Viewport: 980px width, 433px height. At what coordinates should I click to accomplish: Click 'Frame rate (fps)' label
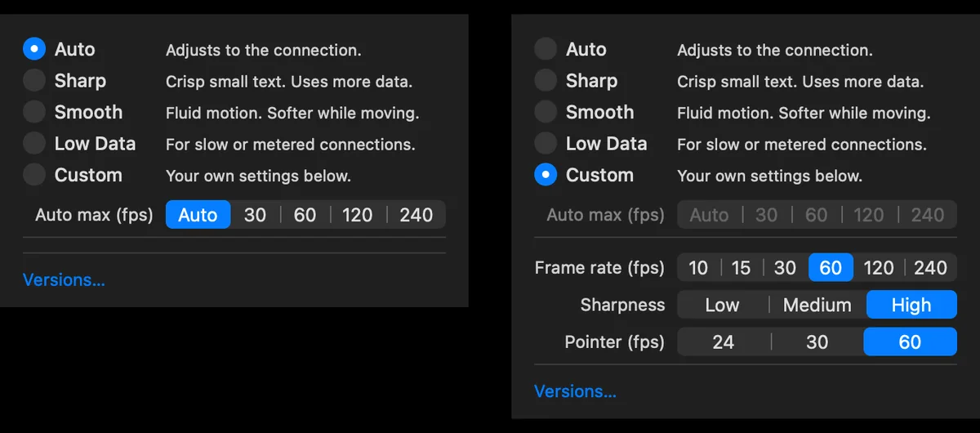pyautogui.click(x=600, y=268)
